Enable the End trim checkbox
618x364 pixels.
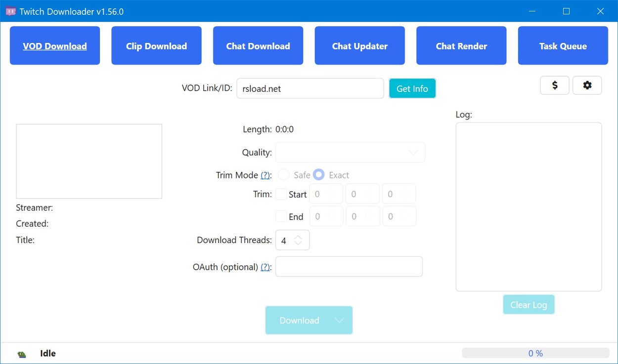tap(280, 216)
